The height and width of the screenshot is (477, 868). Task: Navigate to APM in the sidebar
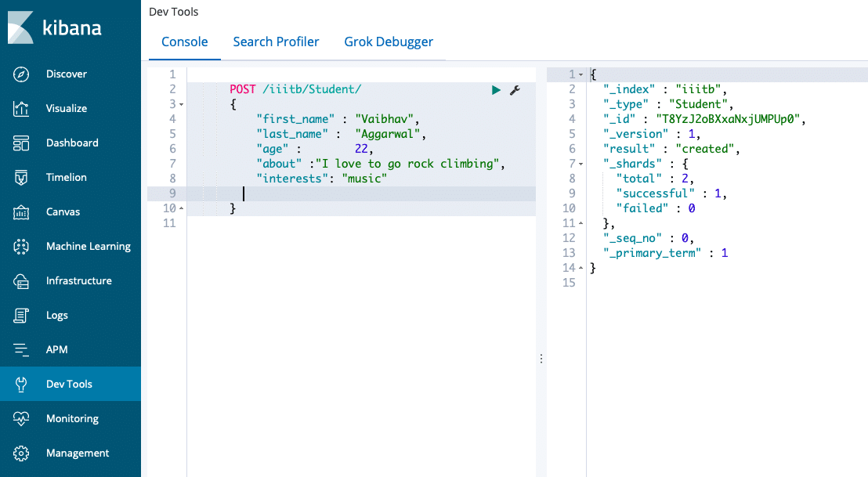(x=57, y=350)
